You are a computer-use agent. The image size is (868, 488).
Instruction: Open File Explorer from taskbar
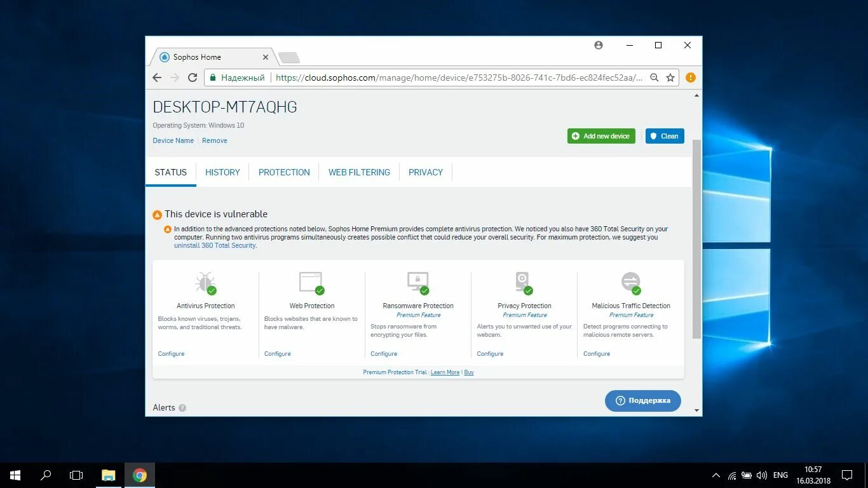point(109,475)
